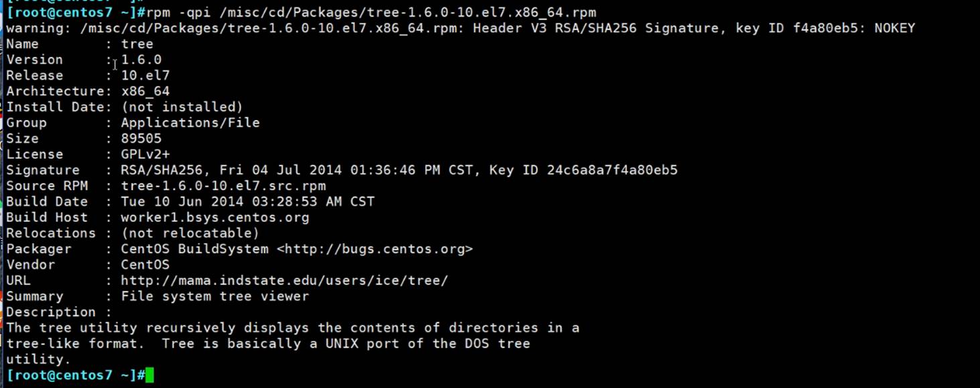Click the summary "File system tree viewer"

tap(214, 296)
